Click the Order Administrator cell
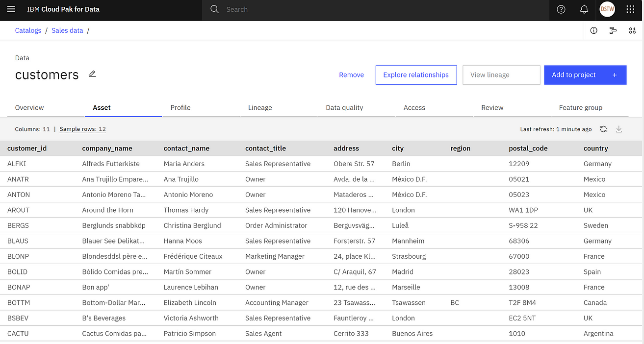The image size is (644, 344). 276,225
